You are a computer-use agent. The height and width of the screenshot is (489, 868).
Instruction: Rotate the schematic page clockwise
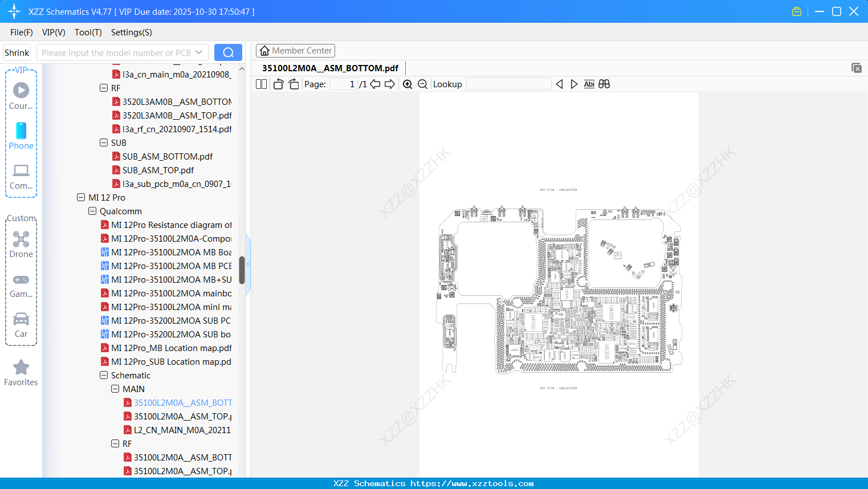[293, 84]
